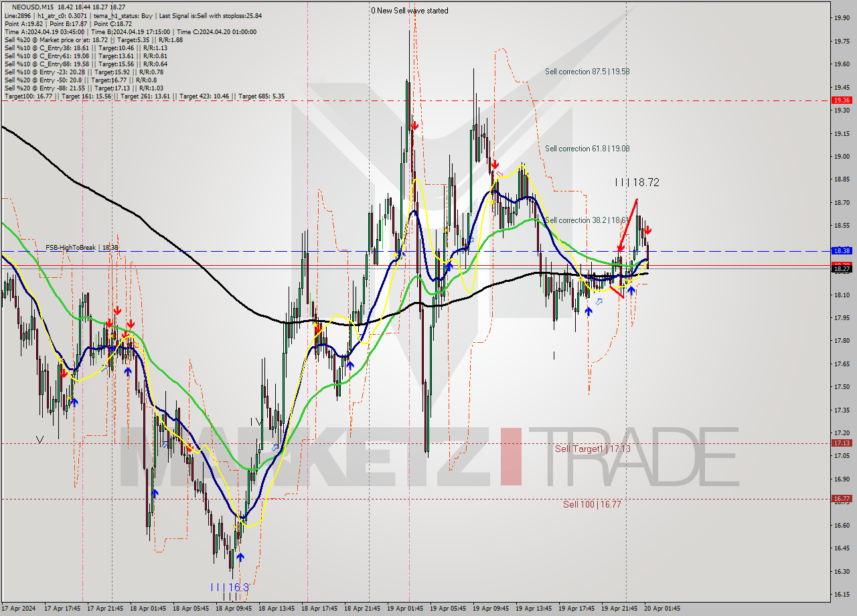Click the 16.45 price axis label
This screenshot has height=616, width=857.
point(842,548)
